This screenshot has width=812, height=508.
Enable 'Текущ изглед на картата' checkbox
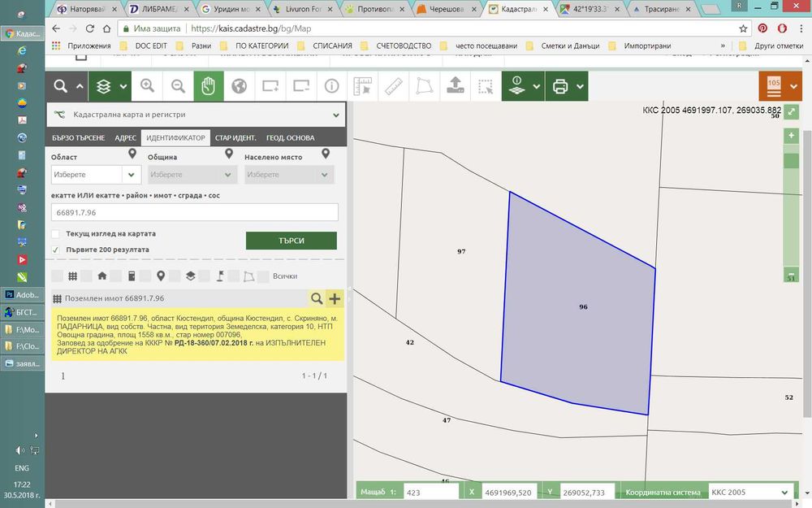click(x=56, y=234)
